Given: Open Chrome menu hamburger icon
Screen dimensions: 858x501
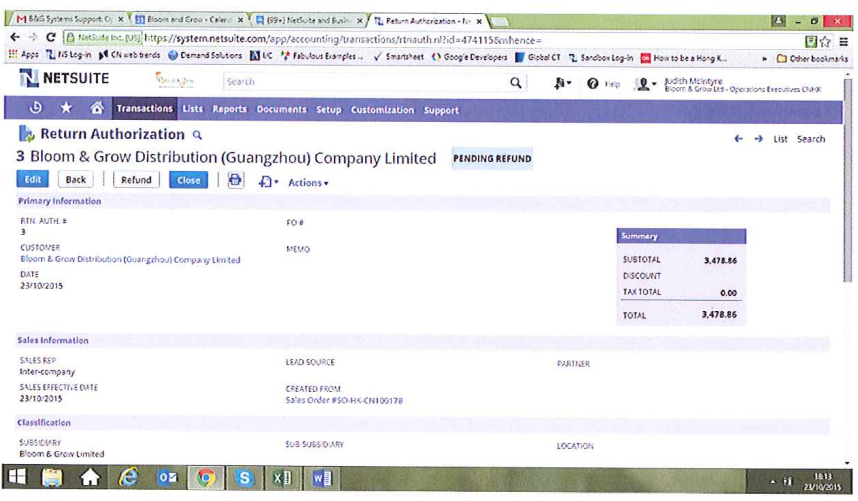Looking at the screenshot, I should click(844, 42).
